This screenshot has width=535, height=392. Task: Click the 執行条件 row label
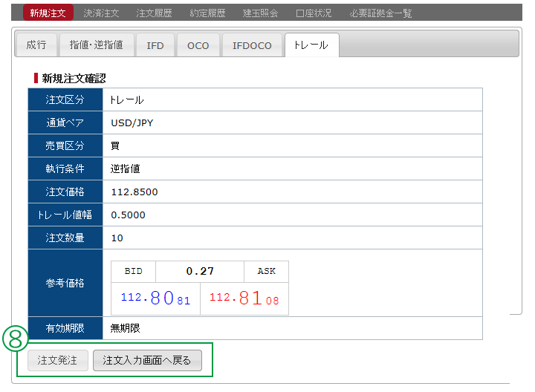(x=65, y=169)
